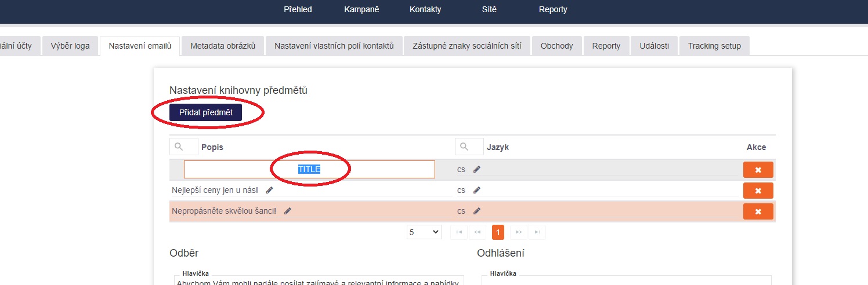
Task: Switch to the Obchody tab
Action: [557, 46]
